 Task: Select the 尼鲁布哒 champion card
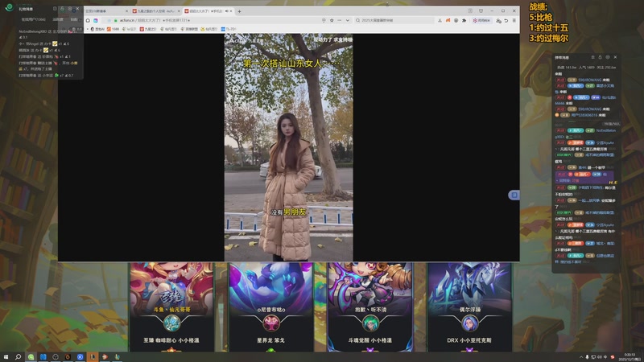tap(270, 307)
